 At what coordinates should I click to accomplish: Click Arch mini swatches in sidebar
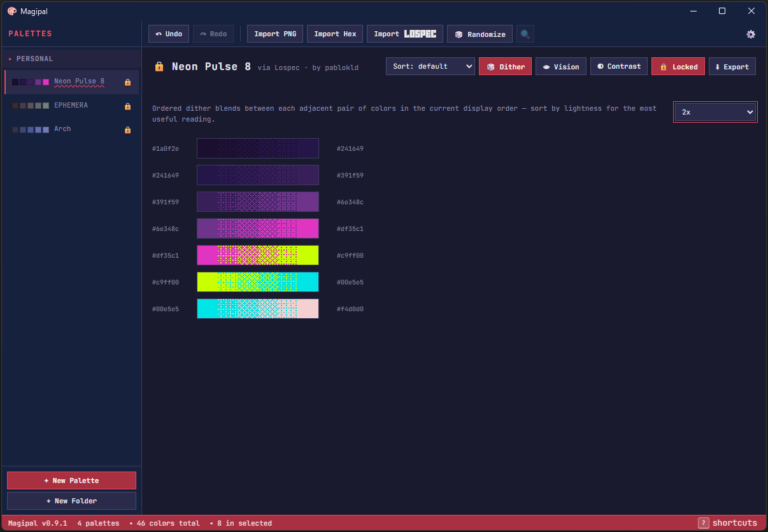tap(31, 129)
